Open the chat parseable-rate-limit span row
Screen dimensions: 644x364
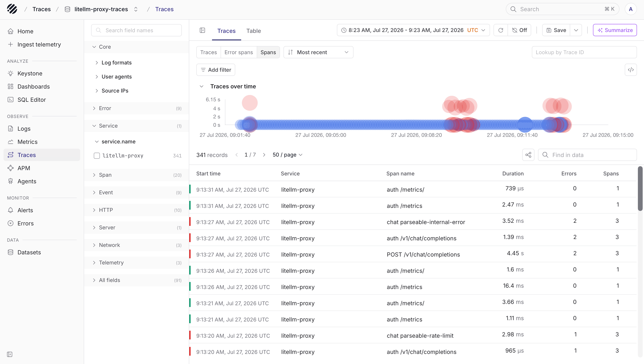(413, 335)
